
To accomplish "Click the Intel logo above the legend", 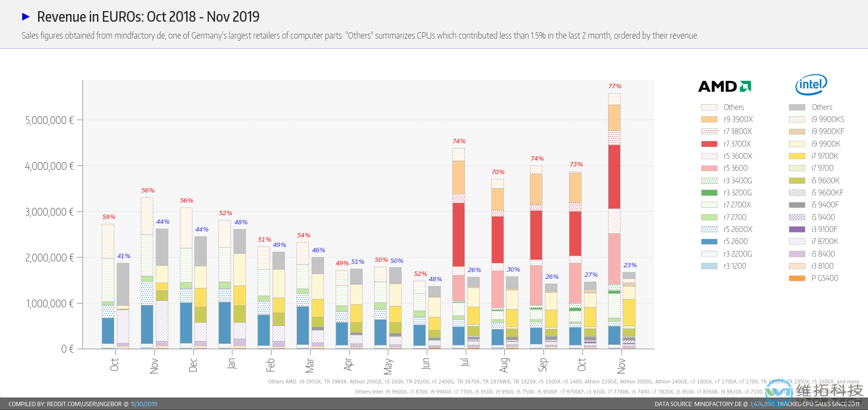I will tap(811, 85).
